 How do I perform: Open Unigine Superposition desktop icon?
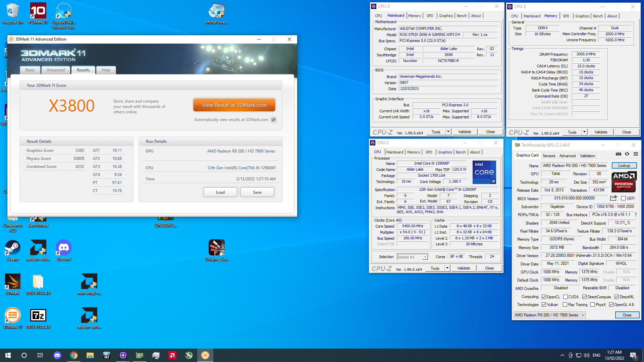tap(217, 250)
